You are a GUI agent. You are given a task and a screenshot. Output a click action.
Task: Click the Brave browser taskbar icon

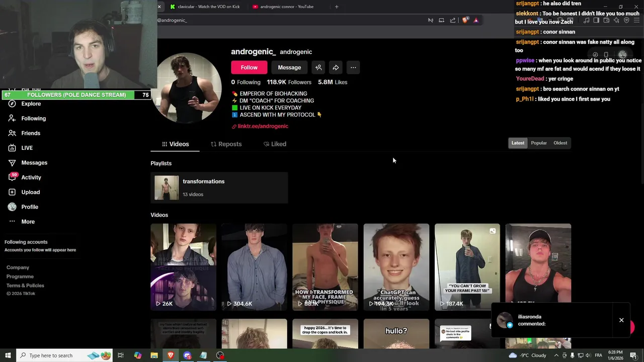(x=171, y=355)
